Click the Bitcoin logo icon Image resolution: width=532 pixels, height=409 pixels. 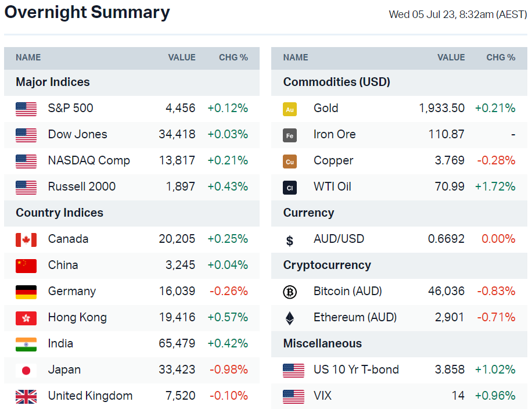point(290,292)
